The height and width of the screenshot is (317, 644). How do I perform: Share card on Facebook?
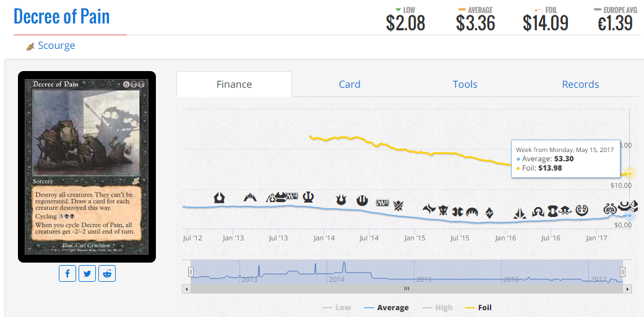67,274
